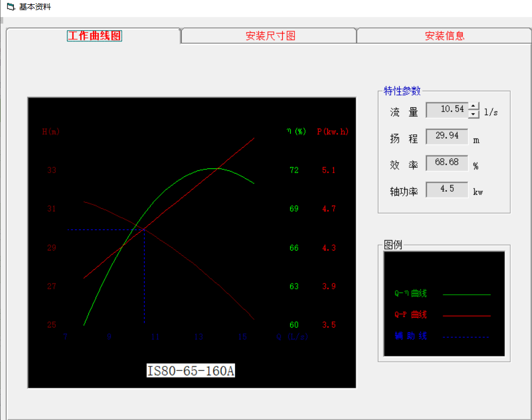Click the 4.7 power axis value
Viewport: 532px width, 420px height.
[329, 209]
